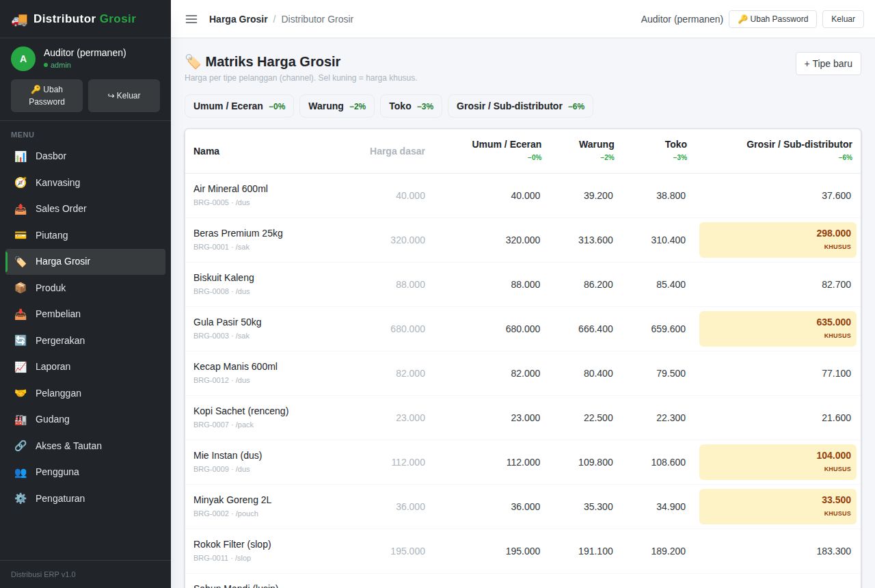Image resolution: width=875 pixels, height=588 pixels.
Task: Click the Pelanggan handshake icon
Action: [x=21, y=393]
